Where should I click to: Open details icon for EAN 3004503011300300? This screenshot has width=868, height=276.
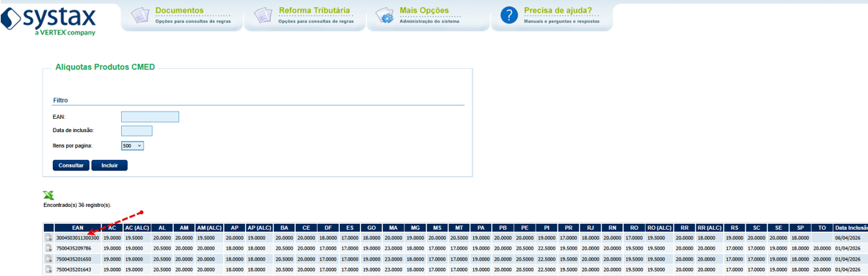[x=48, y=238]
